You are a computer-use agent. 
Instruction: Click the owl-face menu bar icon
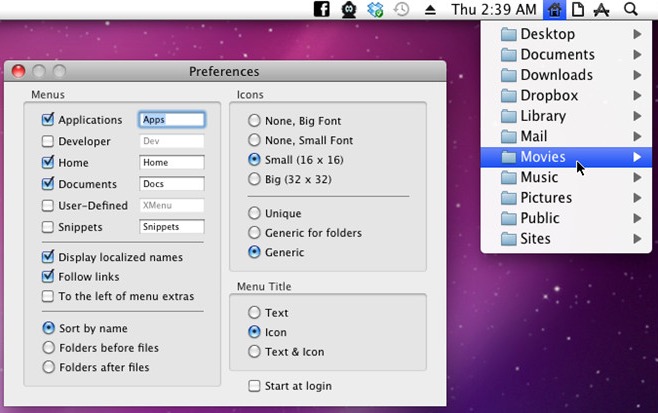[348, 9]
